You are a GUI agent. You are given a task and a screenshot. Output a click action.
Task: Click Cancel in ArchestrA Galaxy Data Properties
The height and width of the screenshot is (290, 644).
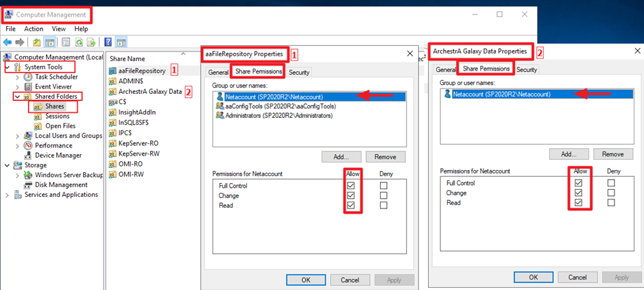point(577,277)
